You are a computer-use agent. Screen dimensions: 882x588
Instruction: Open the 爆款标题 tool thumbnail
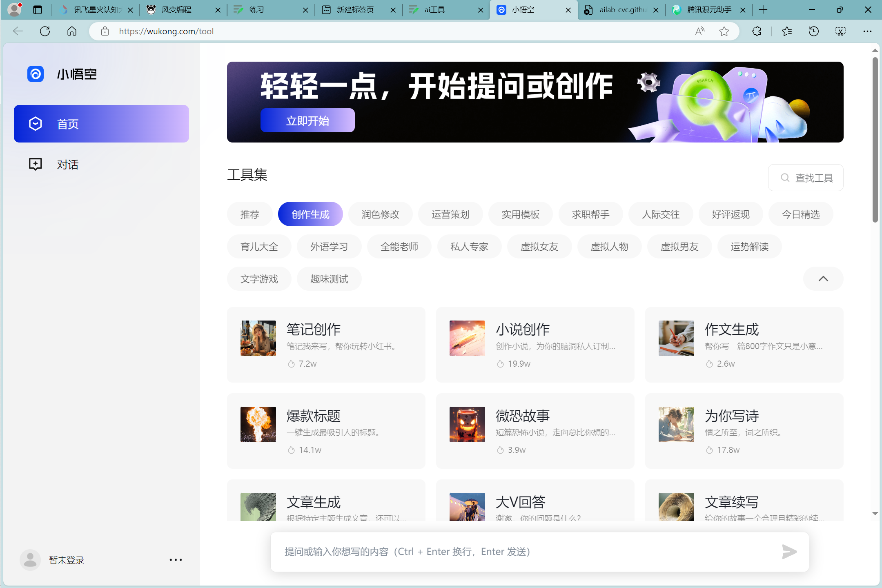coord(258,424)
